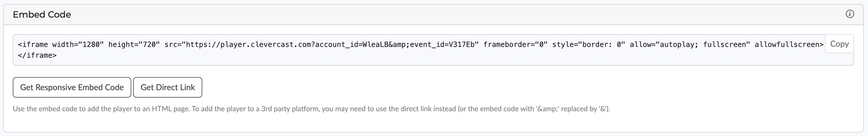Click '&amp;' in the help note

pyautogui.click(x=547, y=109)
